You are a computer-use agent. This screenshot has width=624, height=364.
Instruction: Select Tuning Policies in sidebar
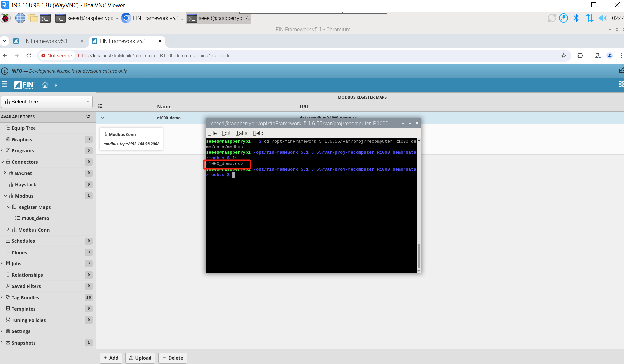coord(29,320)
